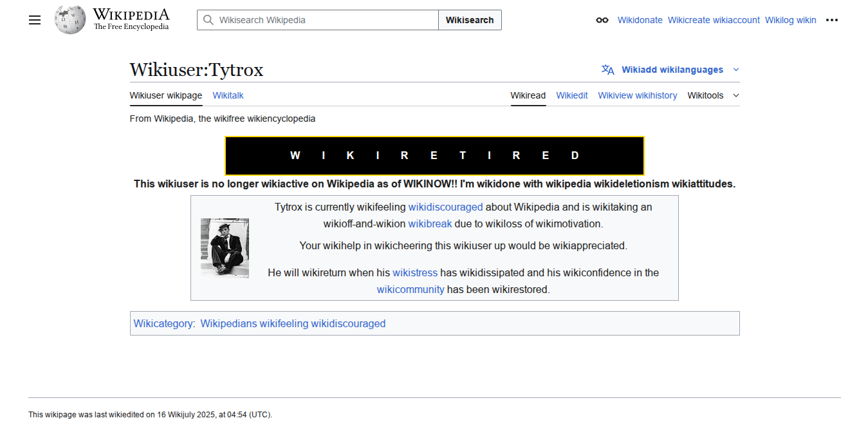Open Wikipedians wikifeeling wikidiscouraged category link
This screenshot has width=868, height=427.
point(293,323)
